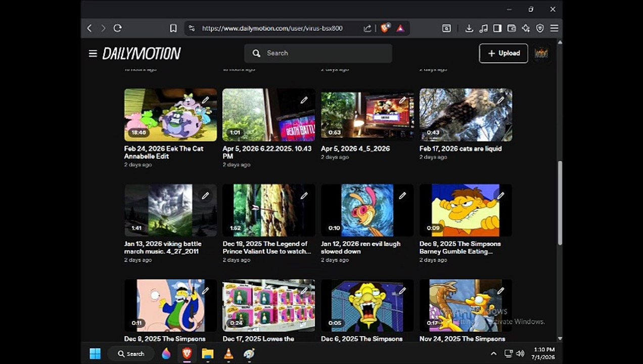Open the Dailymotion hamburger side menu
The height and width of the screenshot is (364, 643).
[93, 53]
